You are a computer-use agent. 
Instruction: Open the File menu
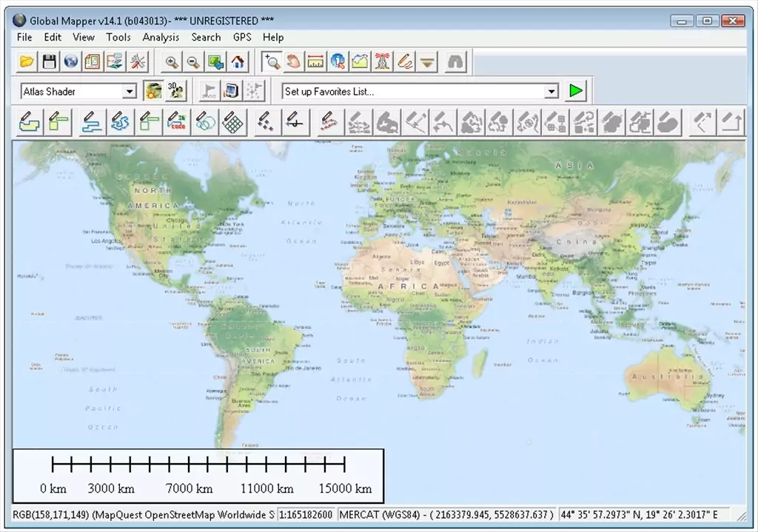click(24, 37)
